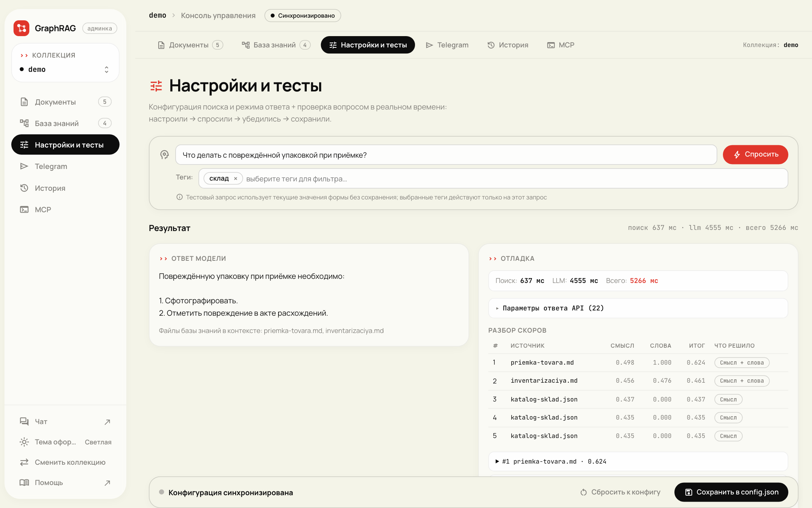
Task: Click the админка badge
Action: [100, 29]
